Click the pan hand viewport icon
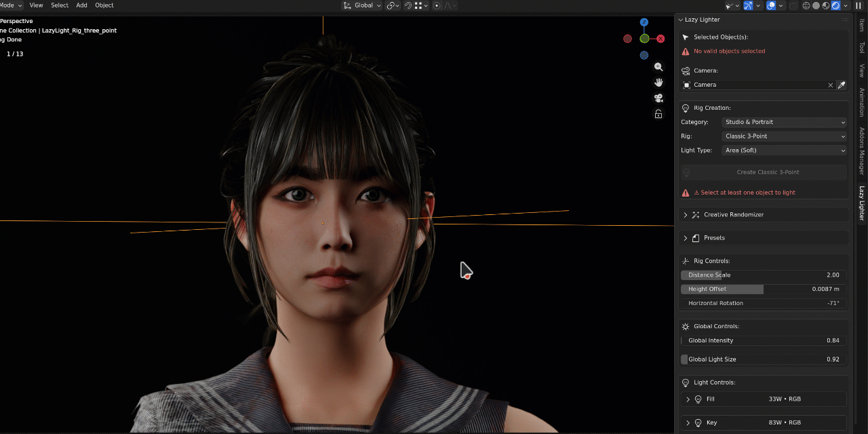This screenshot has height=434, width=868. [658, 83]
